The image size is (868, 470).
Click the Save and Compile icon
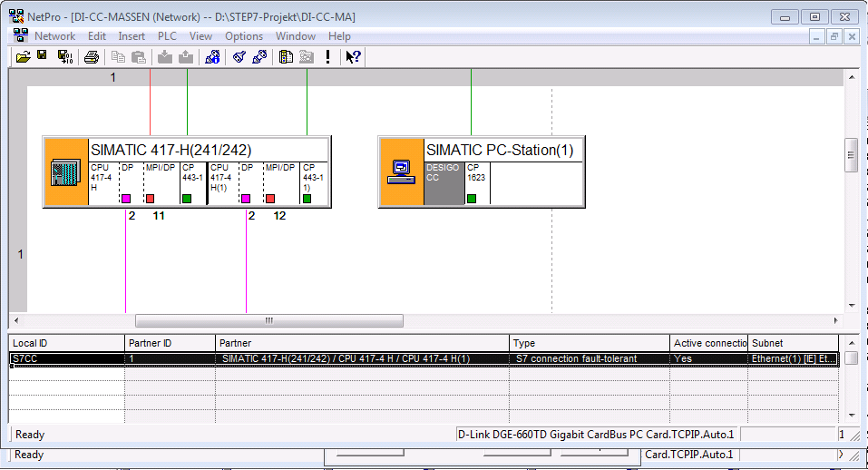[x=64, y=57]
